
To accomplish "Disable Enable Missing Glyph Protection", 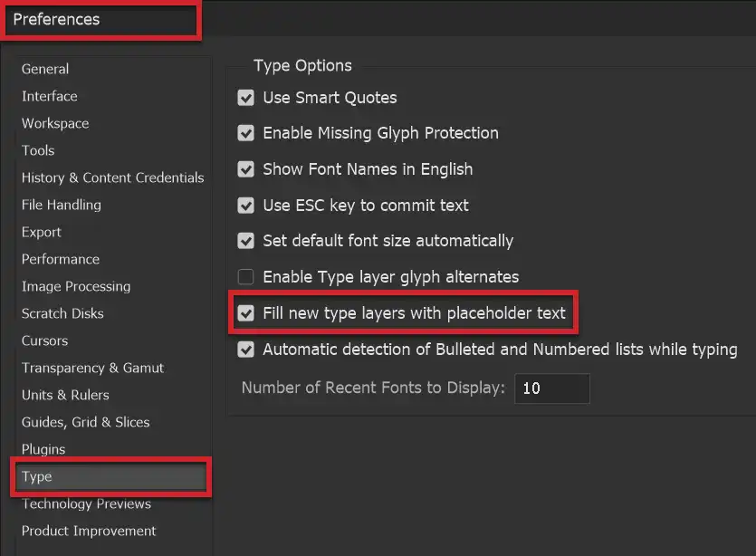I will click(x=245, y=133).
